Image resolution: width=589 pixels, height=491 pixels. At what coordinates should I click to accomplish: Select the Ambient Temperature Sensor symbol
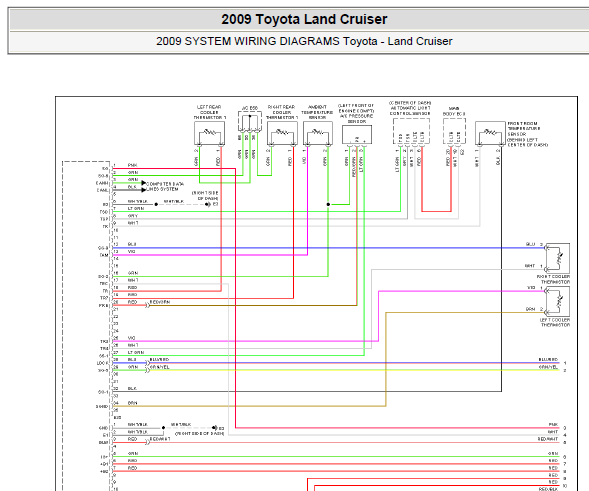[x=318, y=133]
